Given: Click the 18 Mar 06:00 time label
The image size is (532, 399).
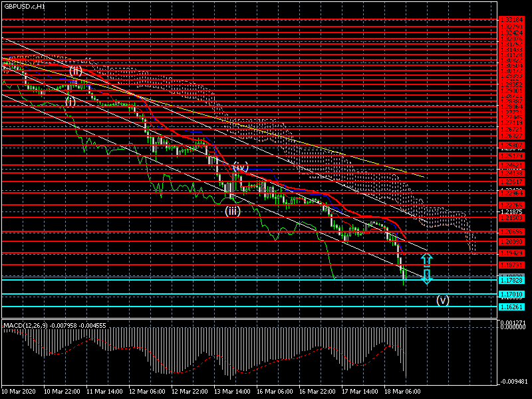Looking at the screenshot, I should coord(403,392).
